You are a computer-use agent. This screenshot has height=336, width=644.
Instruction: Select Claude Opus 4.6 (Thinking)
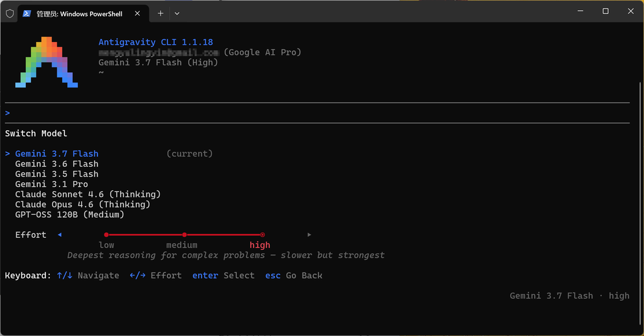[82, 204]
